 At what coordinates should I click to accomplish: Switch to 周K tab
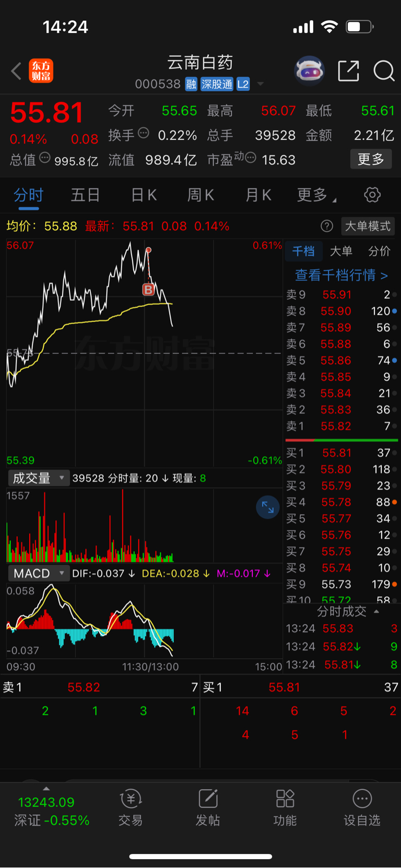200,195
